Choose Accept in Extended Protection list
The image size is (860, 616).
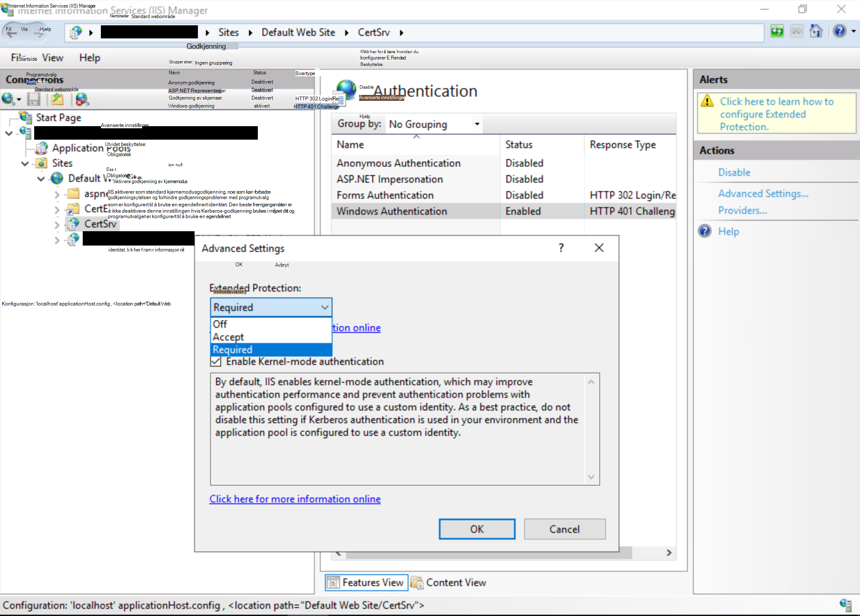(x=271, y=337)
